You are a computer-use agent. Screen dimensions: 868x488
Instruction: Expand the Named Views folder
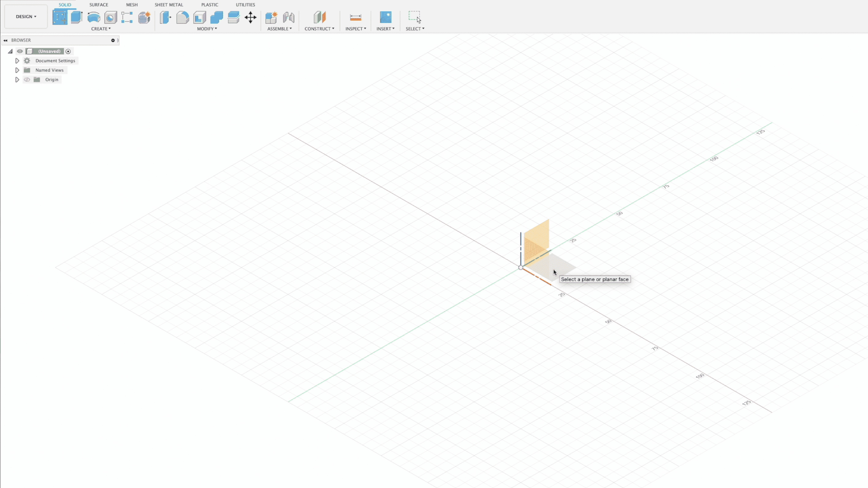(x=17, y=70)
